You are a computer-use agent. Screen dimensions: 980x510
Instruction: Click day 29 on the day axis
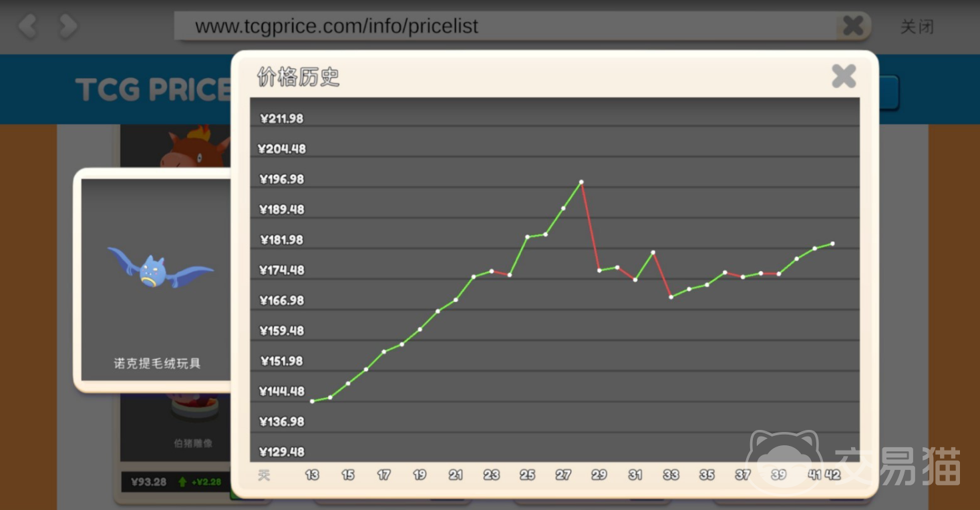click(599, 475)
